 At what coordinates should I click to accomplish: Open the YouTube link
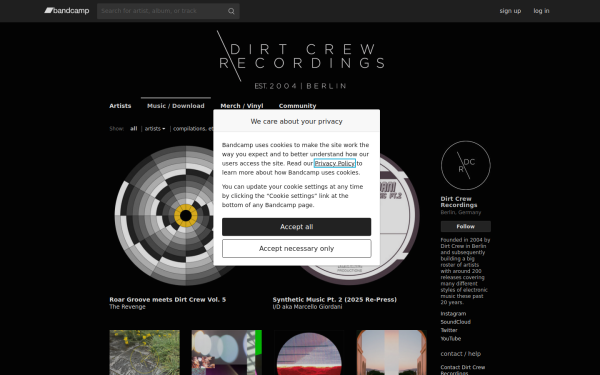pyautogui.click(x=450, y=339)
